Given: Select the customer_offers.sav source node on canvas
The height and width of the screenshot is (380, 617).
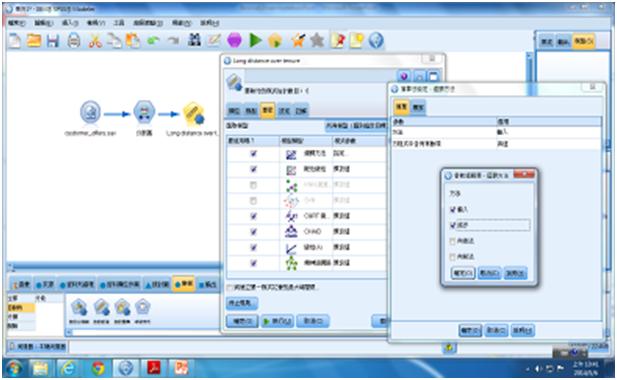Looking at the screenshot, I should tap(90, 112).
